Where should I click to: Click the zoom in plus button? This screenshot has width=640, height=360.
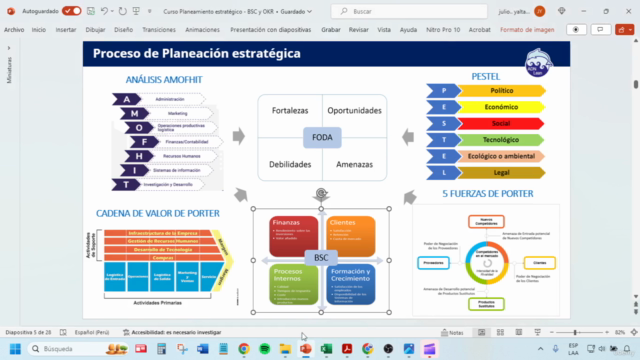click(x=607, y=333)
